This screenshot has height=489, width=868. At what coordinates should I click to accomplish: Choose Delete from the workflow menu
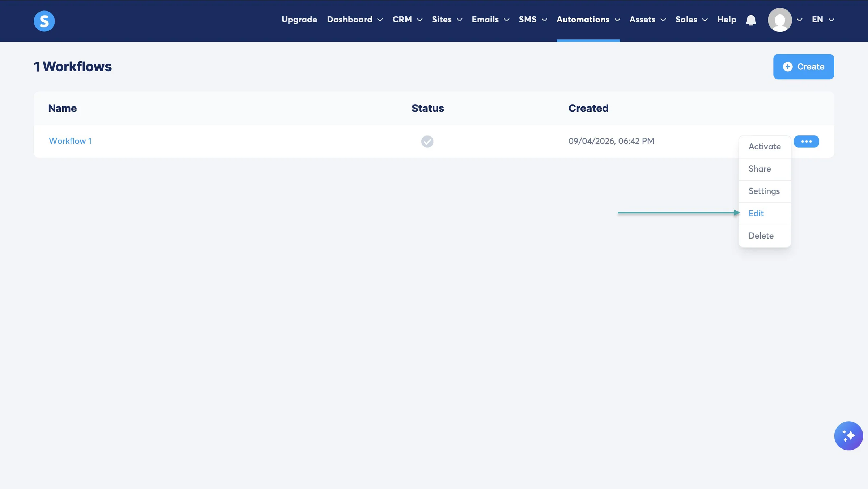(x=765, y=236)
